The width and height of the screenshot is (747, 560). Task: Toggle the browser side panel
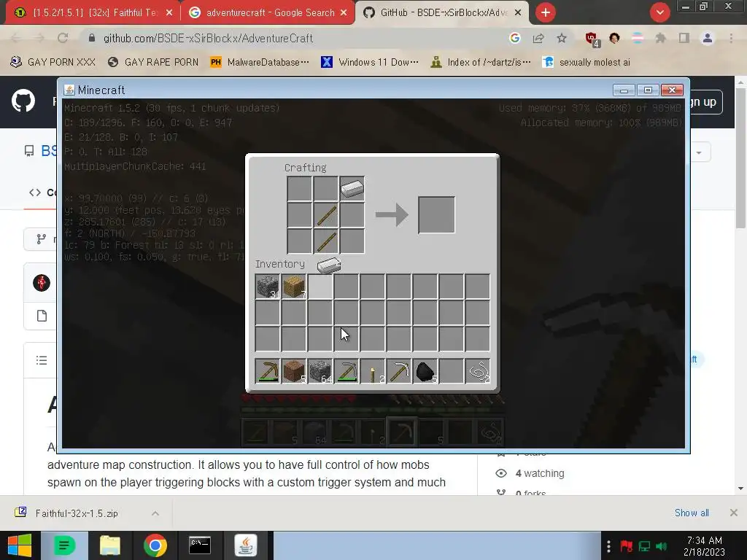point(684,38)
